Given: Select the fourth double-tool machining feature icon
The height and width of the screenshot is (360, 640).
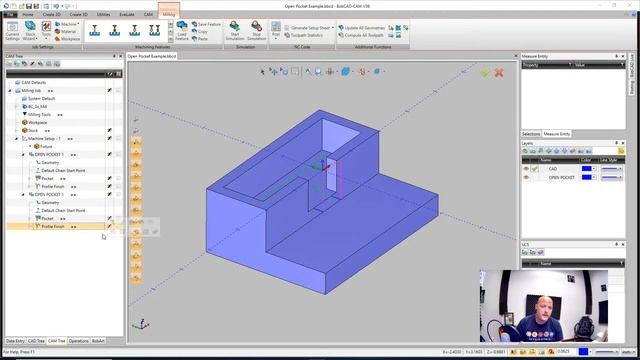Looking at the screenshot, I should click(155, 31).
